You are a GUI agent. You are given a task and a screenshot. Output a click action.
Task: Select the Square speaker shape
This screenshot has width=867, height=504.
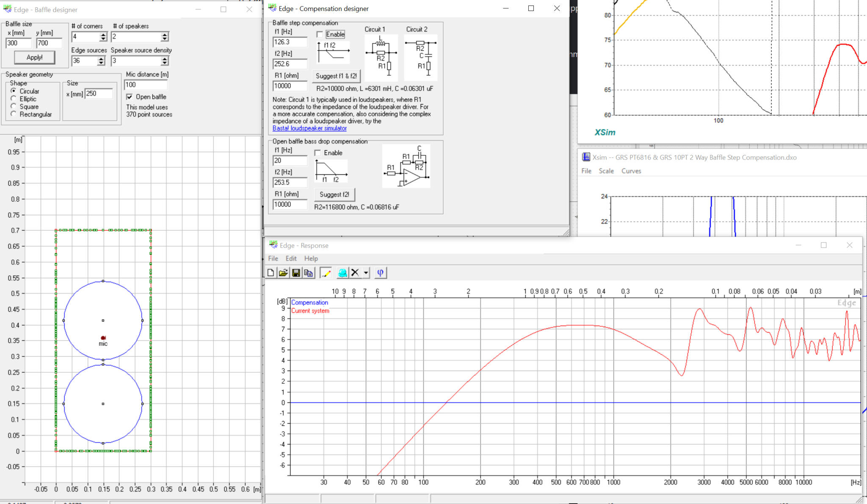pos(14,106)
